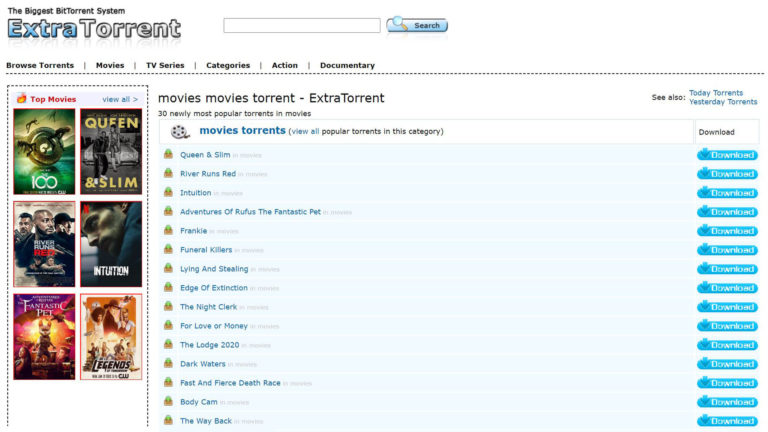This screenshot has height=432, width=768.
Task: Open Today Torrents link
Action: pyautogui.click(x=715, y=93)
